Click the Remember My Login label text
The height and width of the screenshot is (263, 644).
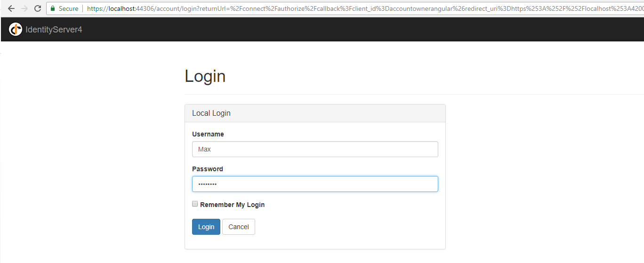coord(232,205)
